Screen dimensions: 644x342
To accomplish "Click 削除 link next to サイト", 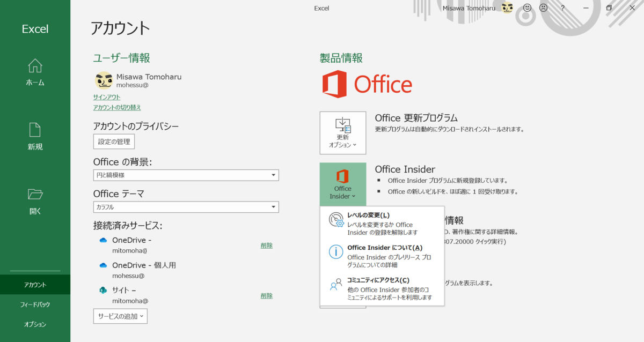I will (x=267, y=295).
